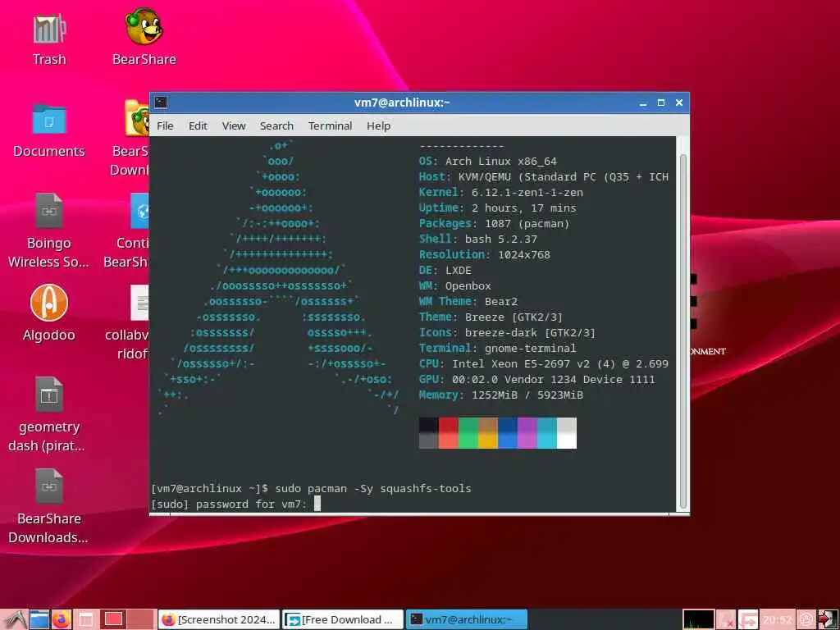Click the 'Kernel: 6.12.1-zen1-1-zen' line
Image resolution: width=840 pixels, height=630 pixels.
pos(501,192)
